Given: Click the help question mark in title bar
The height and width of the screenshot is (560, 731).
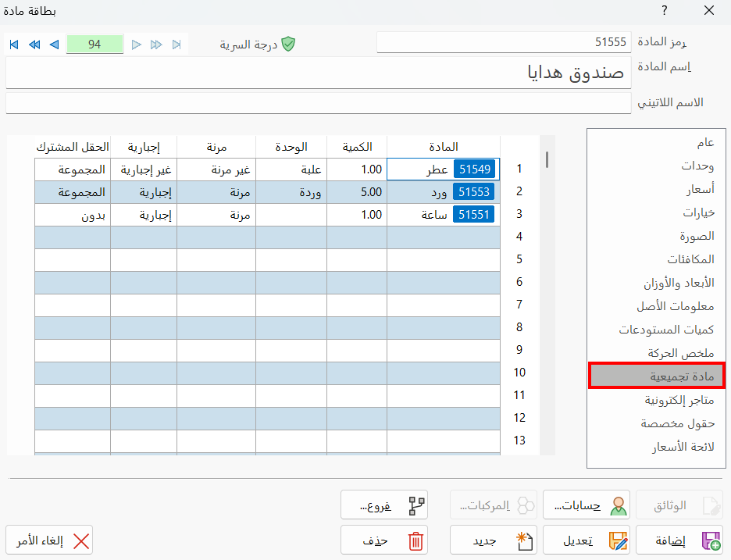Looking at the screenshot, I should 665,11.
